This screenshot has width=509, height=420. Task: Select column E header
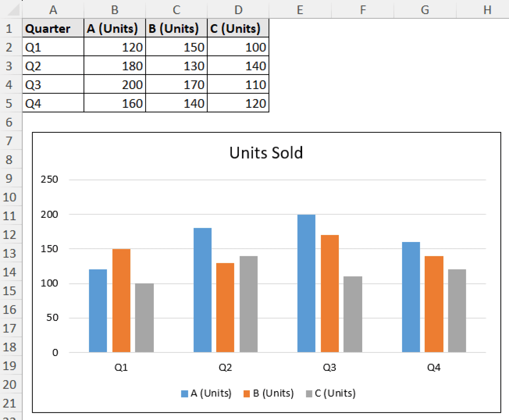[x=300, y=10]
